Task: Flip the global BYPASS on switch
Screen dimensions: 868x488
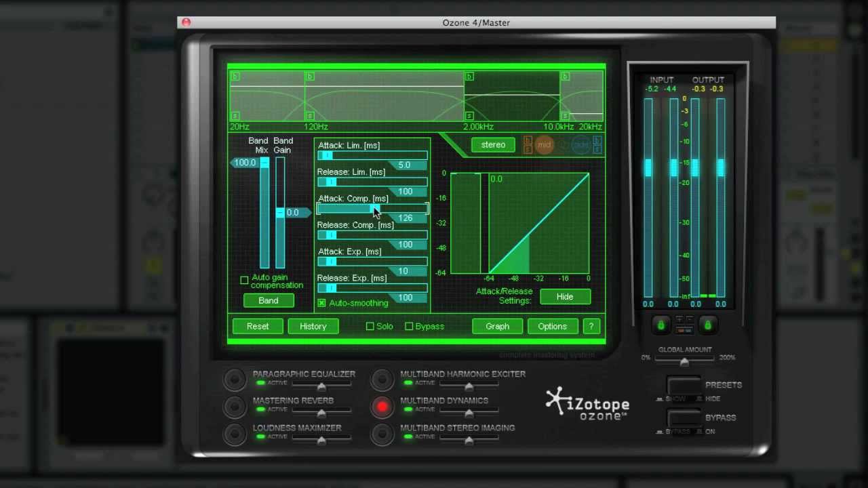Action: (684, 420)
